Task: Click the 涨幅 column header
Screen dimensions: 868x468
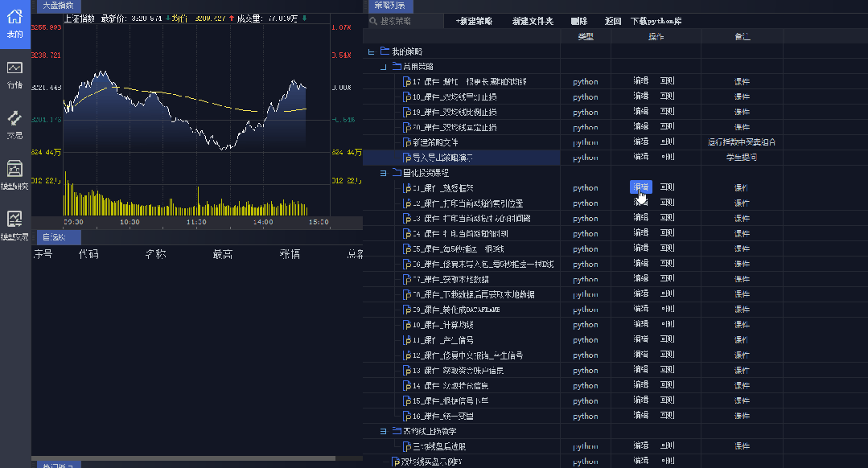Action: click(290, 254)
